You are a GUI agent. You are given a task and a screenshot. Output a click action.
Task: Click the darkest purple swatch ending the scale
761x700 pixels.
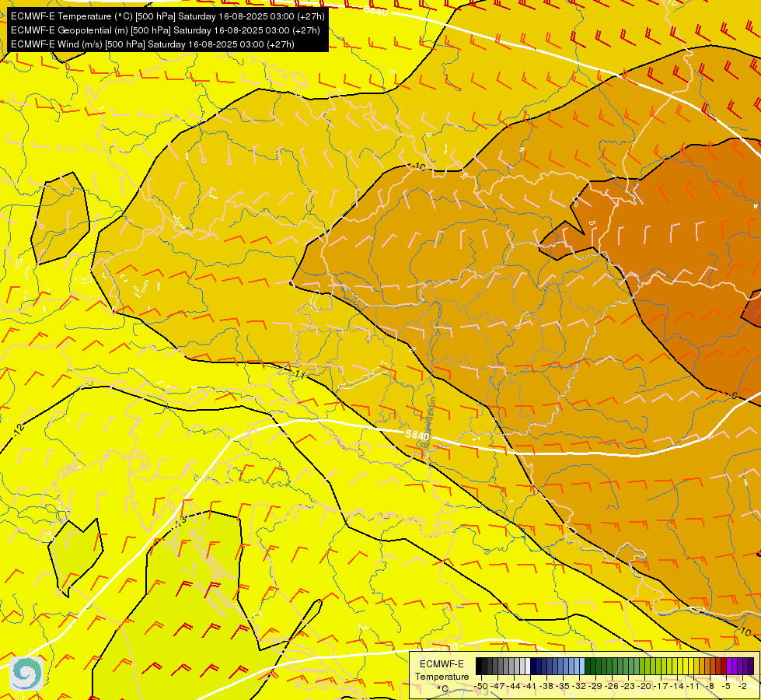pyautogui.click(x=752, y=666)
